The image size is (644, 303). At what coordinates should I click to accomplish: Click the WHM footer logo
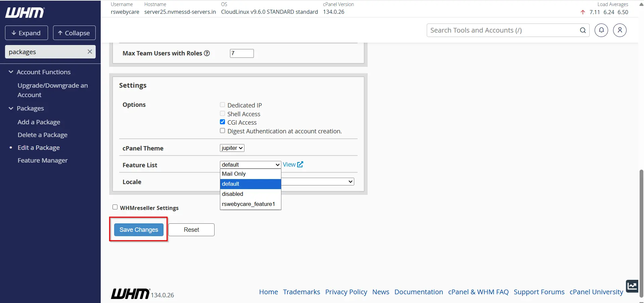131,294
